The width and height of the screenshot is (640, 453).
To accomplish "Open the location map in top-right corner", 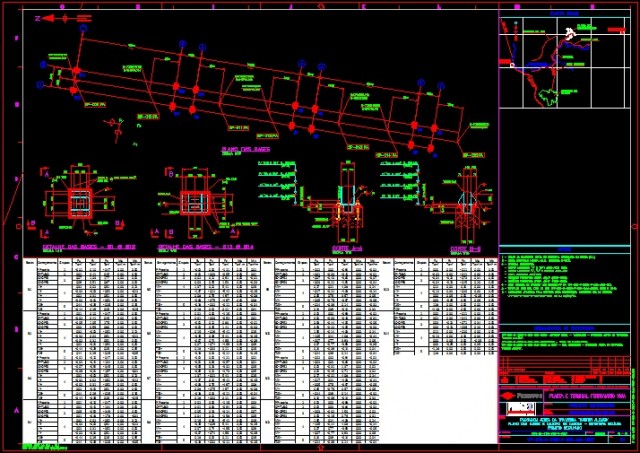I will [x=564, y=60].
